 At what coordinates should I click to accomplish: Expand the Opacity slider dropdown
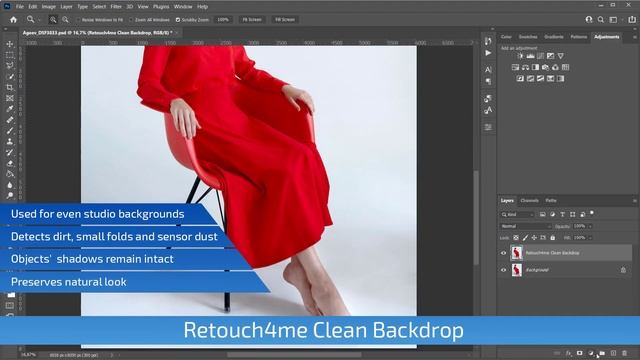(591, 226)
